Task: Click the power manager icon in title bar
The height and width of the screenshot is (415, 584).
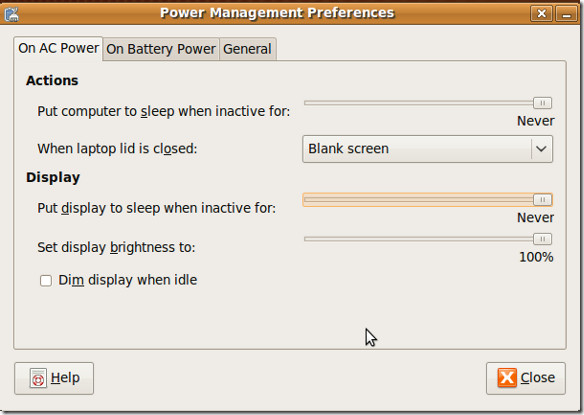Action: (x=12, y=14)
